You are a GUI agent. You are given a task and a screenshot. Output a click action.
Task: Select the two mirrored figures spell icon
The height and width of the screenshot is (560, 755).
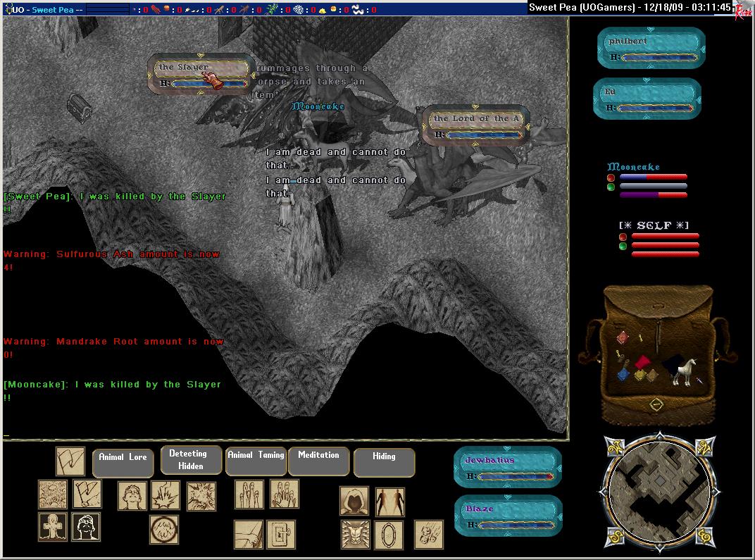point(389,502)
